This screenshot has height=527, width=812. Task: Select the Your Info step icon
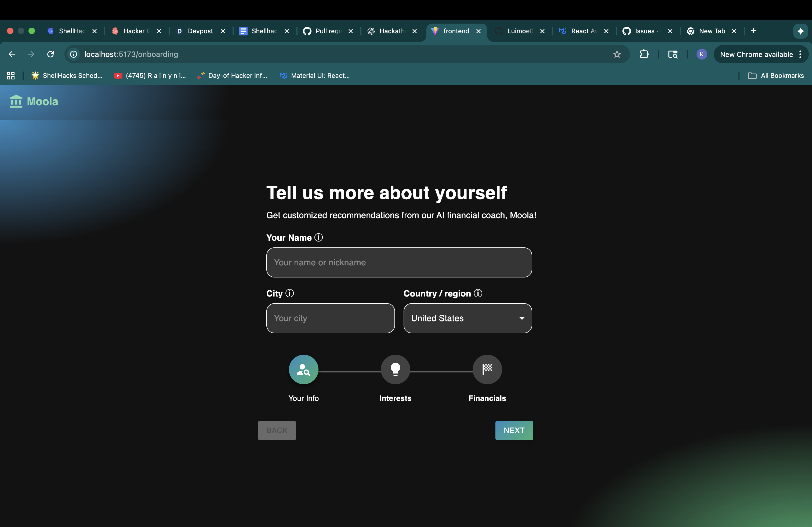303,369
